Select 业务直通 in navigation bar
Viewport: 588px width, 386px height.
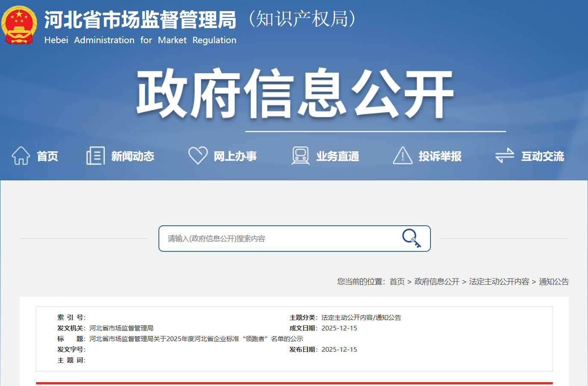(338, 156)
